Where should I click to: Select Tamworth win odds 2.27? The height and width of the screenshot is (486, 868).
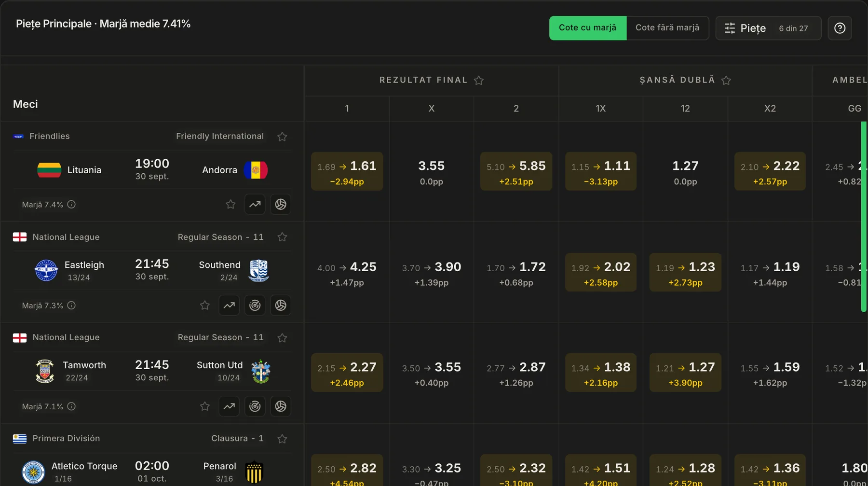click(347, 373)
